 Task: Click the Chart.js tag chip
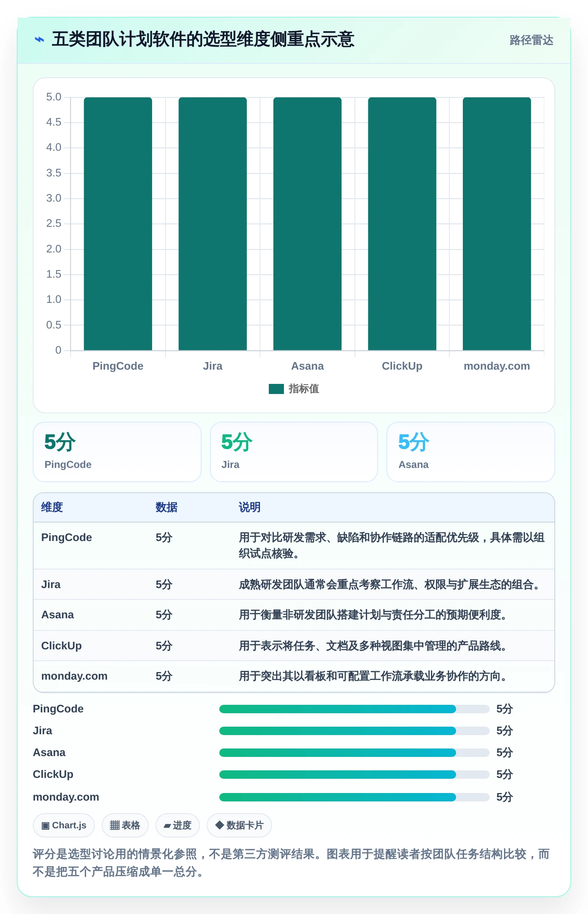point(64,825)
